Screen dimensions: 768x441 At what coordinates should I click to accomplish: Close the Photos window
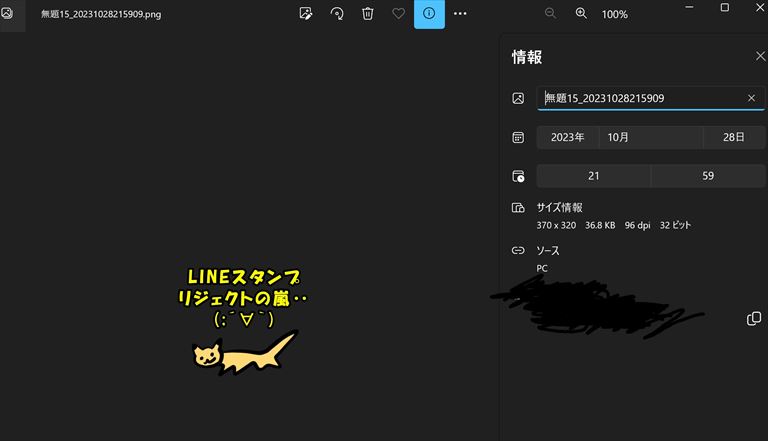pos(760,7)
